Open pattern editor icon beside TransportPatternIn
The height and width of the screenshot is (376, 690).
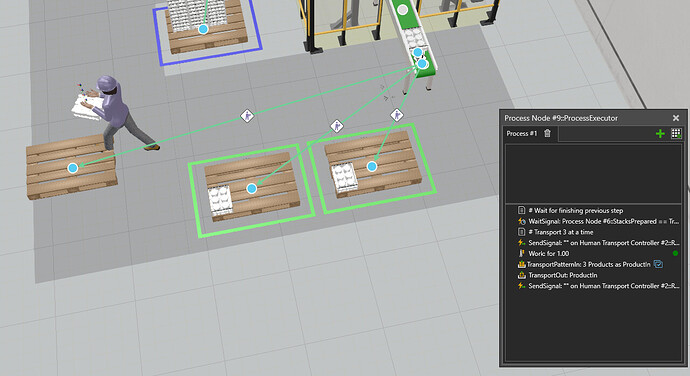(x=658, y=264)
